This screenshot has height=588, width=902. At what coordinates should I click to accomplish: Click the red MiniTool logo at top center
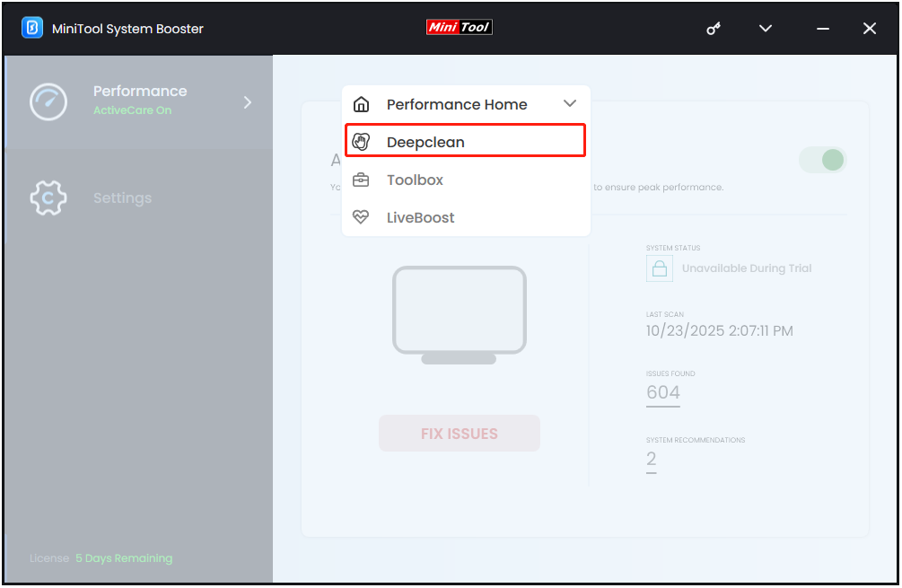tap(459, 26)
